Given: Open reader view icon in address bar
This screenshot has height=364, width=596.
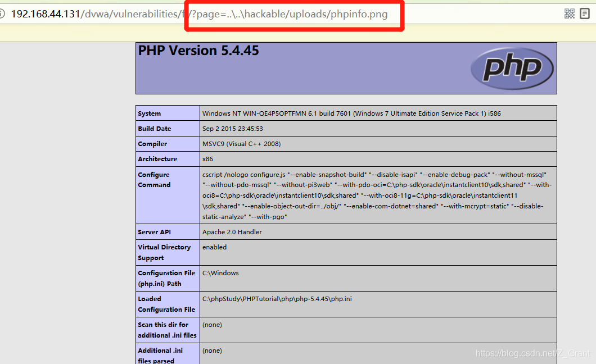Looking at the screenshot, I should (x=585, y=14).
